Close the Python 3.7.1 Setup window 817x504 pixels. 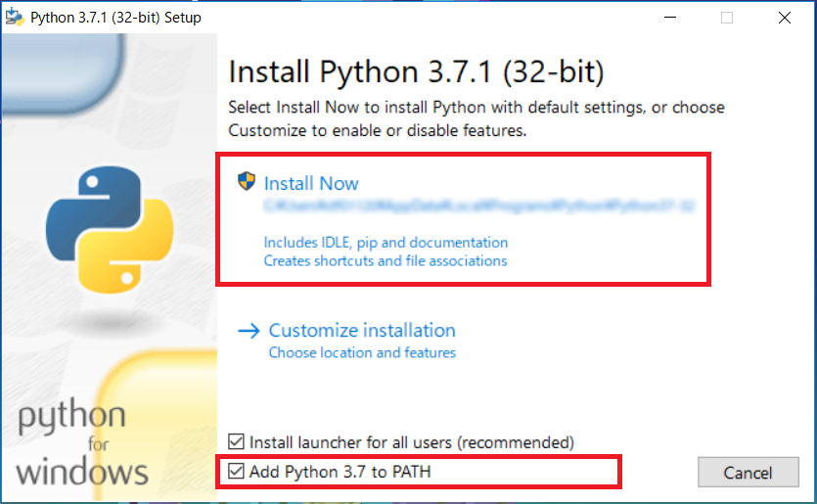[x=785, y=18]
